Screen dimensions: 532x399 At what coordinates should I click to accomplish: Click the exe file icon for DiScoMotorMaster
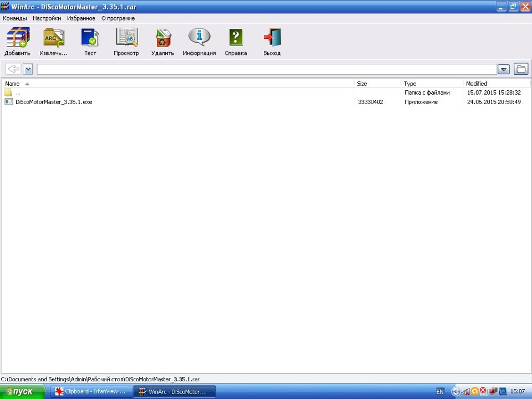click(x=8, y=102)
